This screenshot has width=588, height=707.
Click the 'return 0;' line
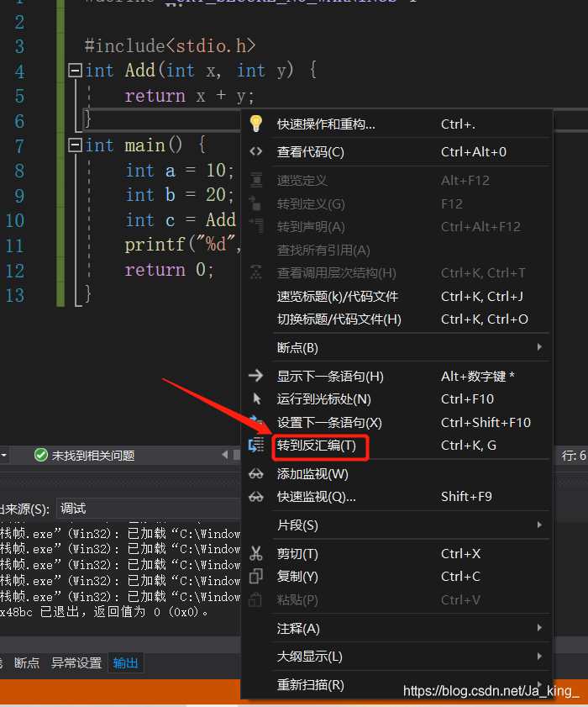[x=169, y=270]
